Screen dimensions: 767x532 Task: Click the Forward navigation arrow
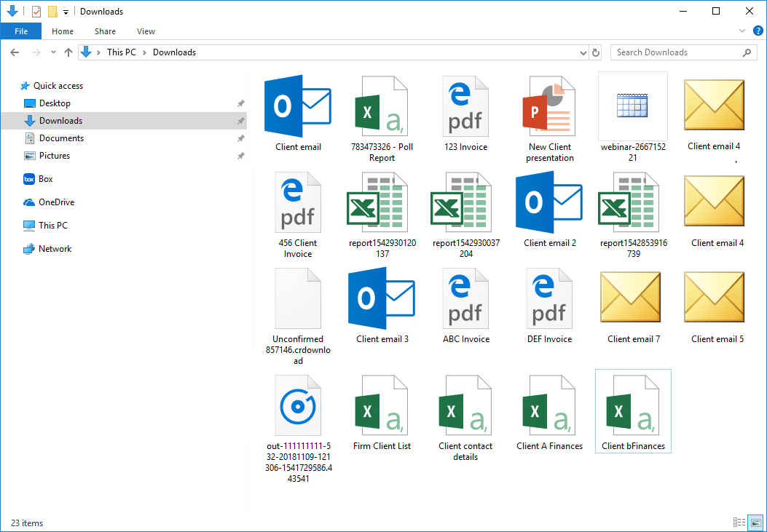36,52
